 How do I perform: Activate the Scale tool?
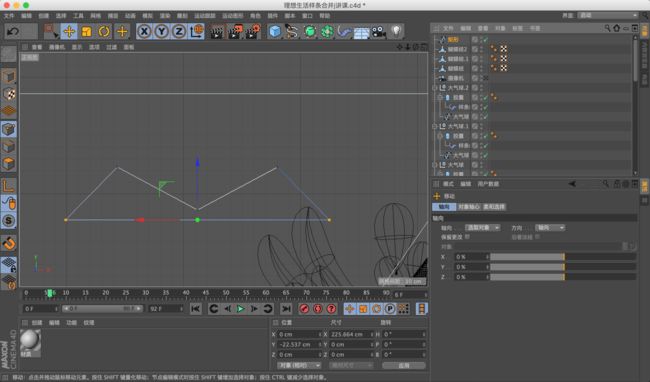tap(87, 31)
